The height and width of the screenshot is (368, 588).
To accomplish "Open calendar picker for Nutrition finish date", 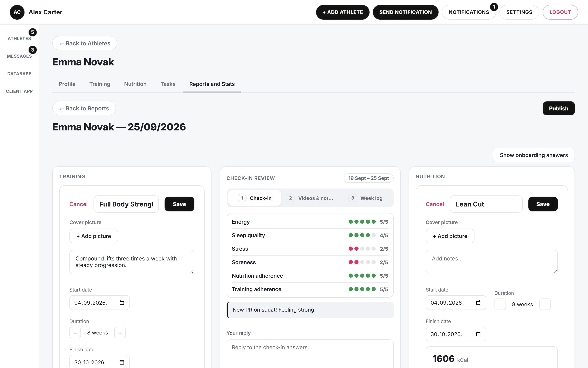I will 478,334.
